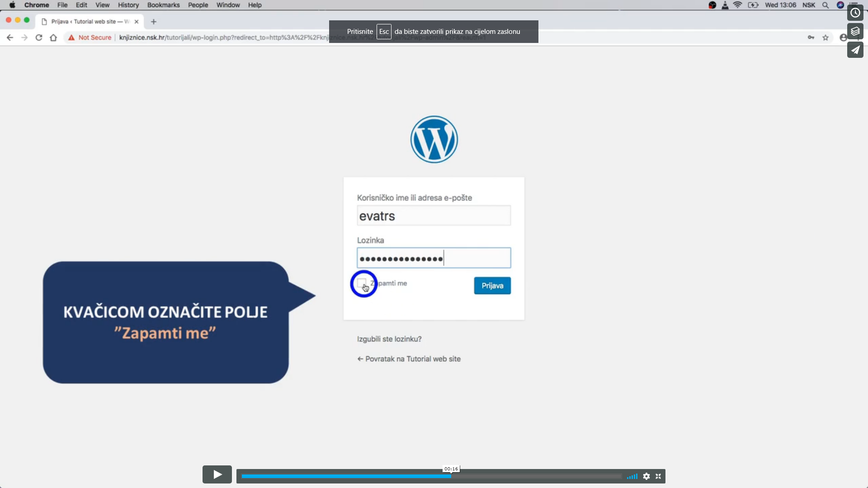Open the View menu
This screenshot has height=488, width=868.
point(102,5)
